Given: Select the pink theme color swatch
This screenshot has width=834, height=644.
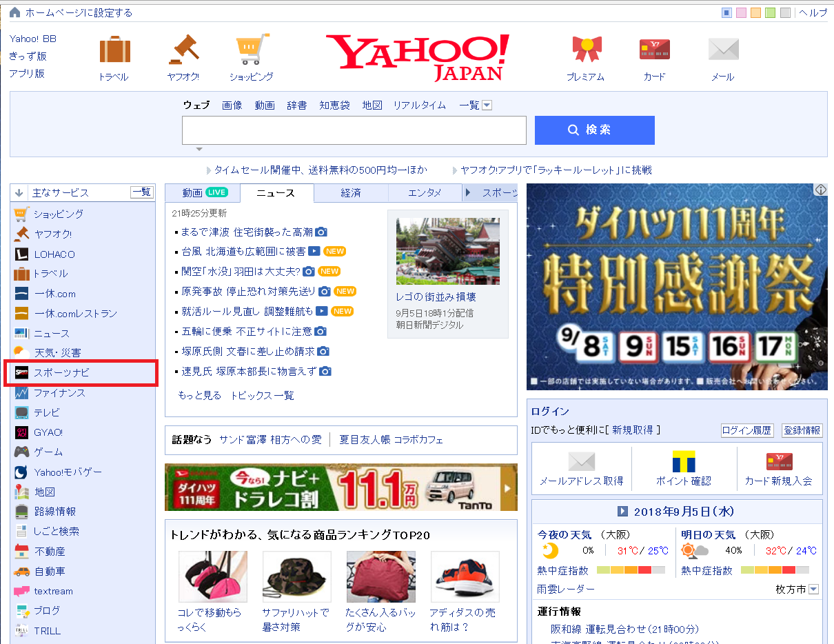Looking at the screenshot, I should point(741,12).
